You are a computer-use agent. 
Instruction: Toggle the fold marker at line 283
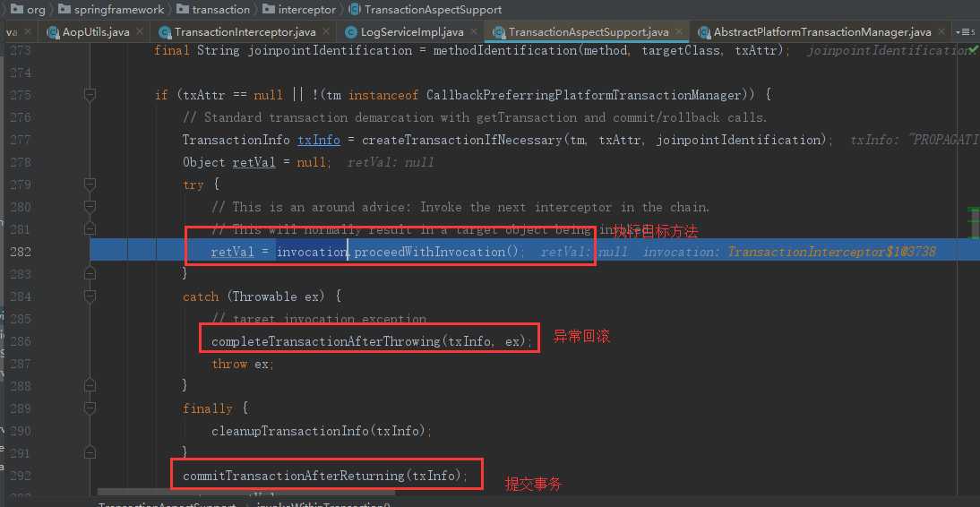90,274
